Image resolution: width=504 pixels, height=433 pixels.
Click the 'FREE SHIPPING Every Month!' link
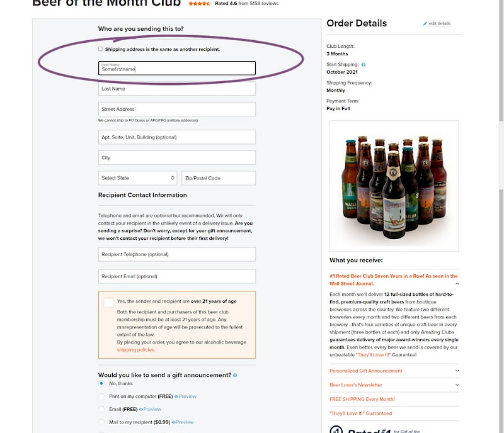pos(362,399)
